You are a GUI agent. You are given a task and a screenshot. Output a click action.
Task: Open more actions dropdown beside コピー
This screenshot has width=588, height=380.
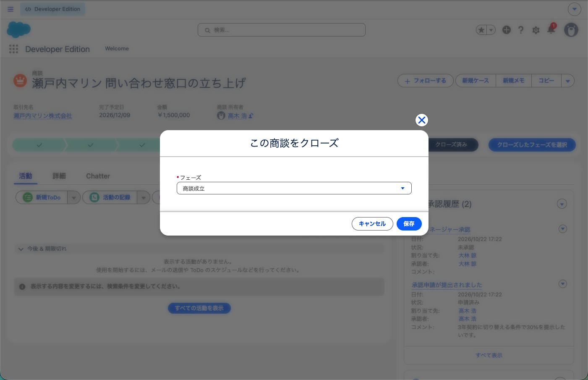point(568,81)
